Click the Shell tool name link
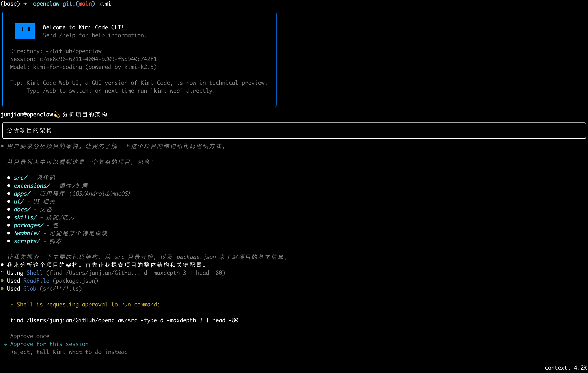The width and height of the screenshot is (588, 373). tap(34, 273)
